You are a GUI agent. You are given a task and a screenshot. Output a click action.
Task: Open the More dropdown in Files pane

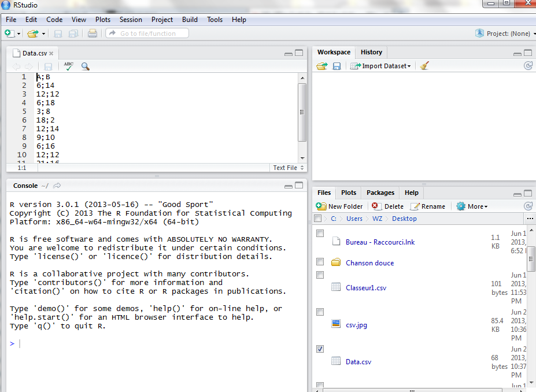[x=472, y=206]
